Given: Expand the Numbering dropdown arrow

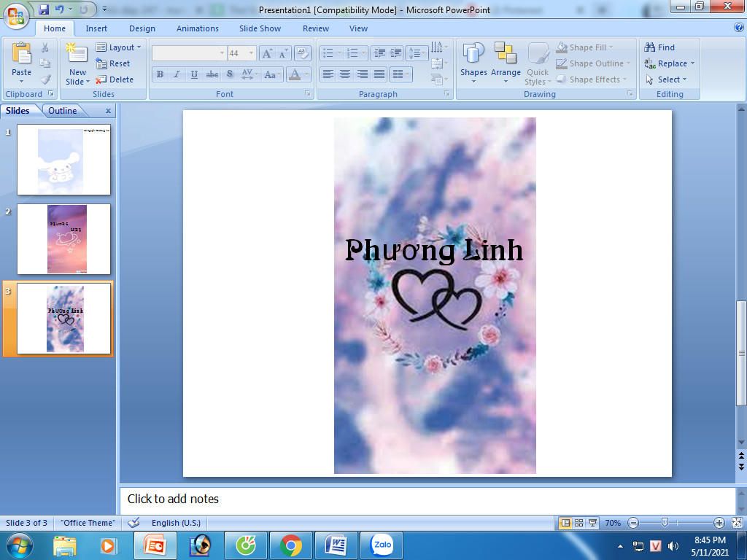Looking at the screenshot, I should [363, 52].
